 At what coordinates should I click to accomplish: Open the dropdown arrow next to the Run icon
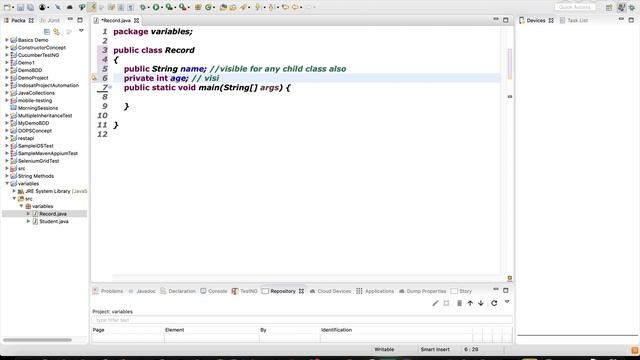[x=162, y=7]
